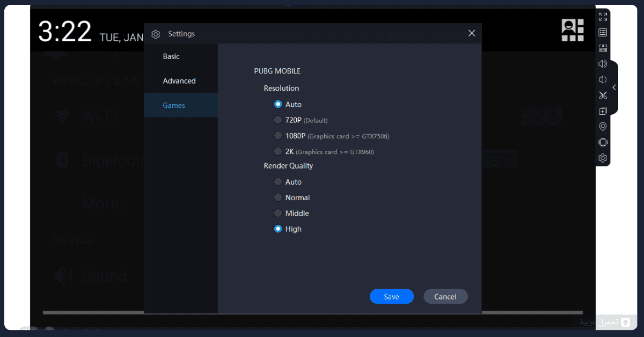Toggle fullscreen from the emulator sidebar

[603, 17]
